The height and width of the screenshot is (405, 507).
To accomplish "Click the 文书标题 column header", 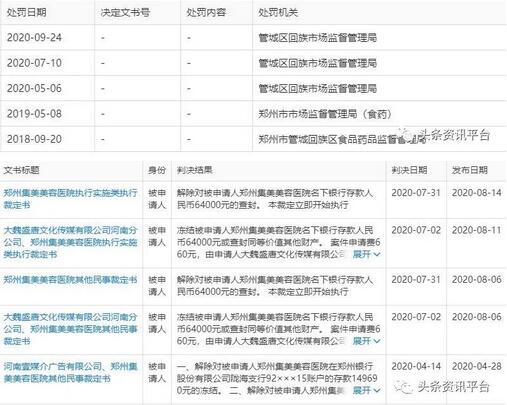I will click(21, 170).
